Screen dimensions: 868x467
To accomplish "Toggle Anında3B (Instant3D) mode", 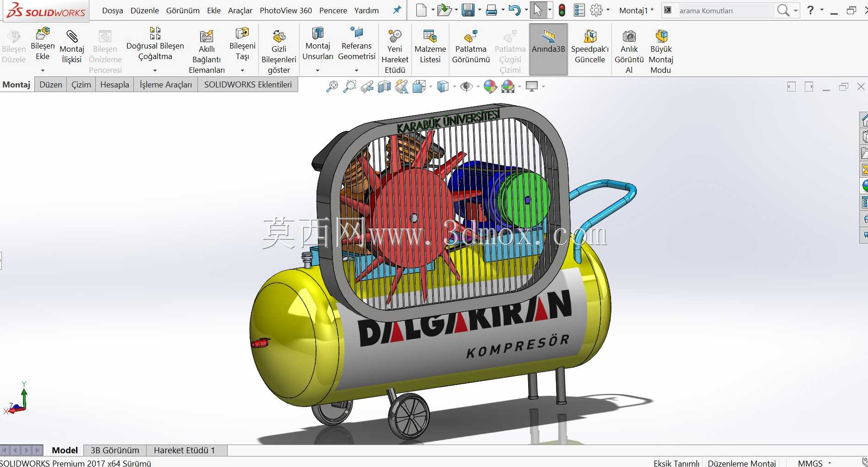I will [548, 49].
